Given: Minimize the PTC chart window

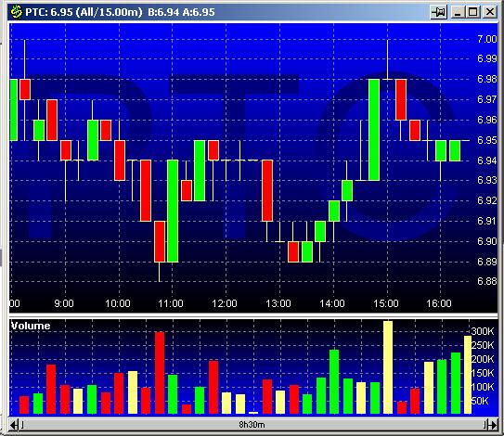Looking at the screenshot, I should click(458, 12).
